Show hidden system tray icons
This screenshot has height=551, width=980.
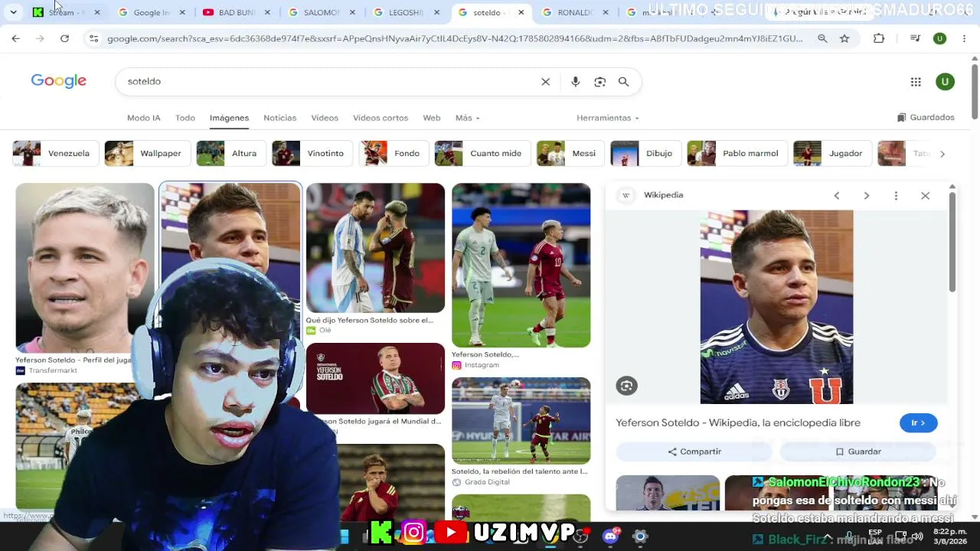pos(827,536)
